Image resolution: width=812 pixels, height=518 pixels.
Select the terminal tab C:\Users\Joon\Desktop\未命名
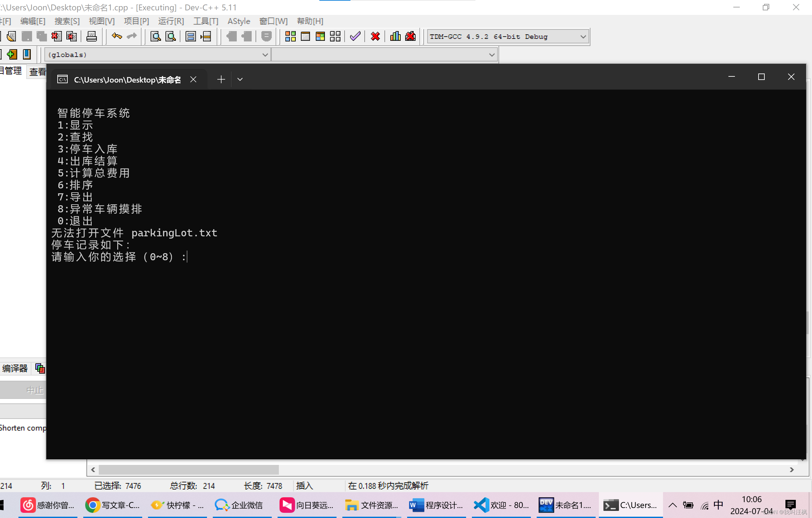coord(128,80)
